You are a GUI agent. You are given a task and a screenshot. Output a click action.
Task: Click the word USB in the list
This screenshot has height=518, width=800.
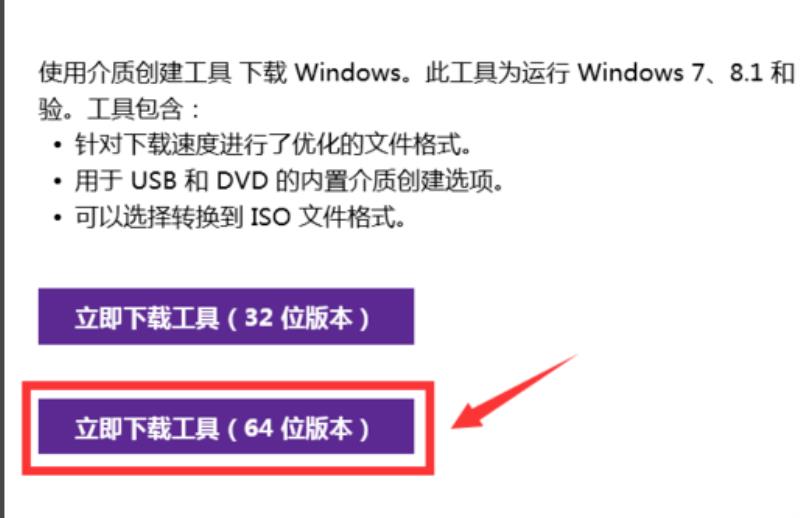click(x=154, y=181)
